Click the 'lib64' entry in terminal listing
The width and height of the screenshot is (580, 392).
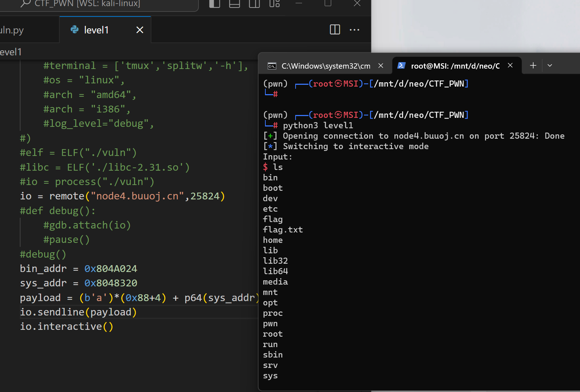coord(275,271)
